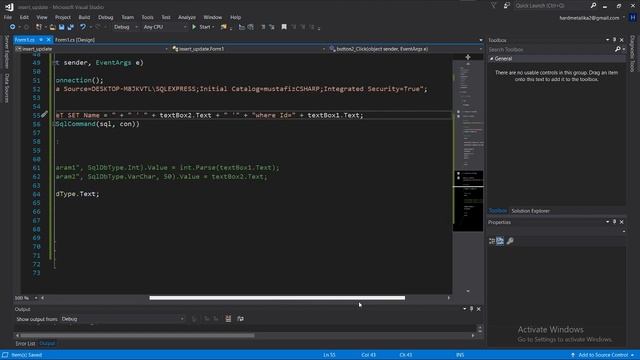Open the insert_update project scope dropdown
Screen dimensions: 640x360
[91, 49]
